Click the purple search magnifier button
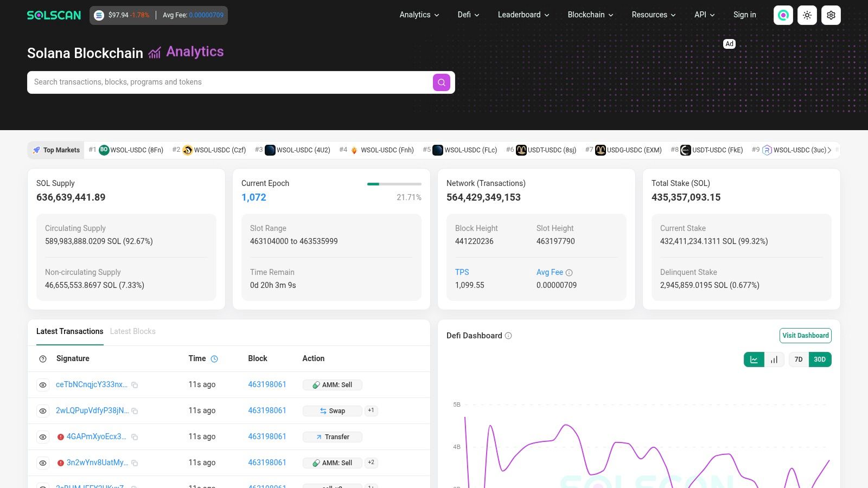The height and width of the screenshot is (488, 868). (x=442, y=82)
